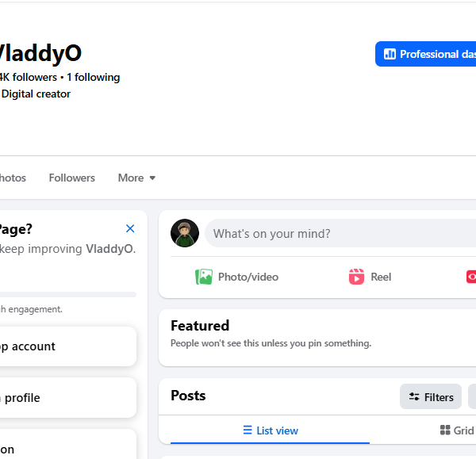476x459 pixels.
Task: Open the Professional dashboard chart icon
Action: [x=390, y=54]
